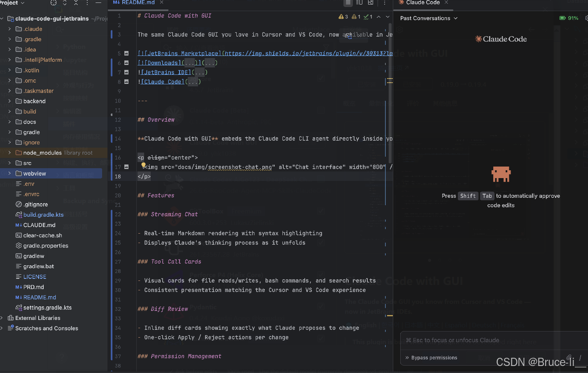Click the battery usage indicator showing 91%
Viewport: 588px width, 373px height.
[x=569, y=18]
